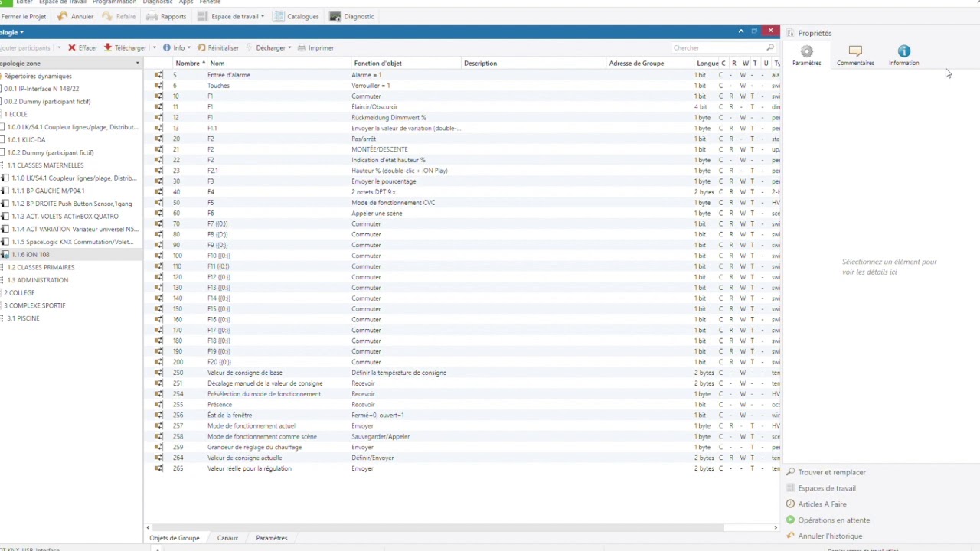980x551 pixels.
Task: Select 'Valeur de consigne de base' row
Action: (463, 373)
